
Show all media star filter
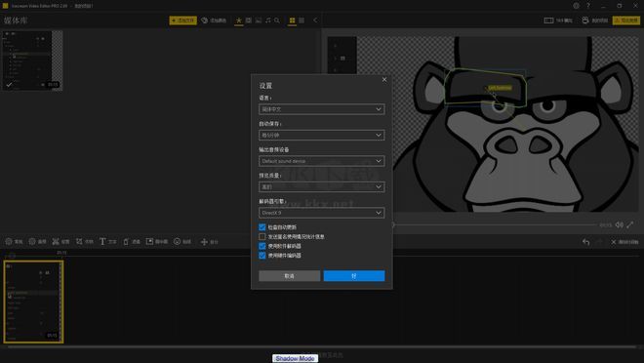239,20
